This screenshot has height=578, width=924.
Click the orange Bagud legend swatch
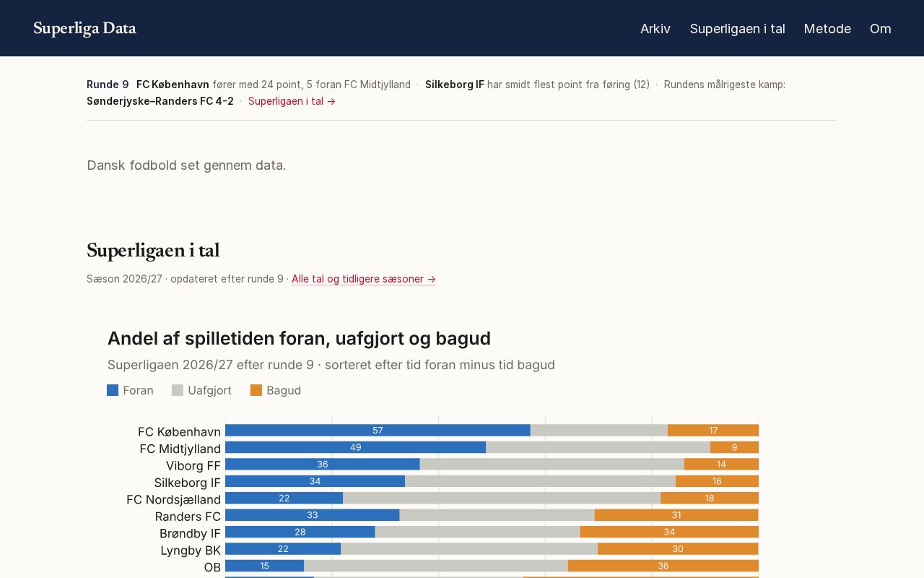pos(256,390)
